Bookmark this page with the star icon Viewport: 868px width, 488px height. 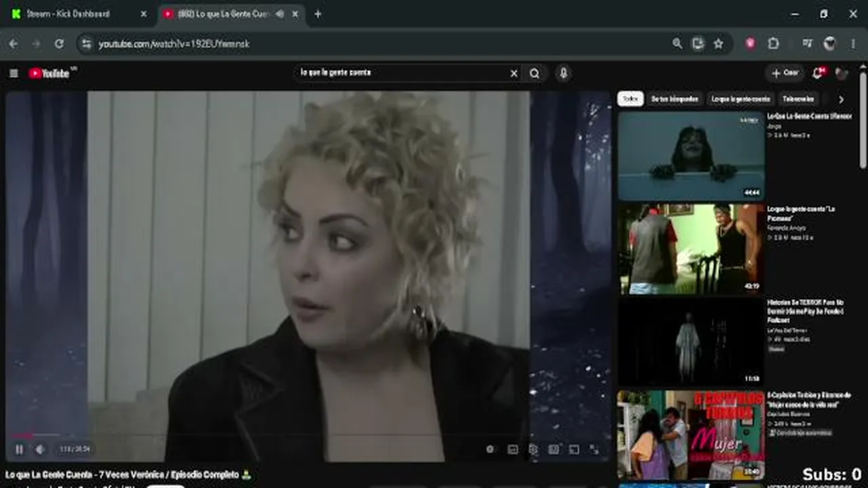(x=718, y=43)
